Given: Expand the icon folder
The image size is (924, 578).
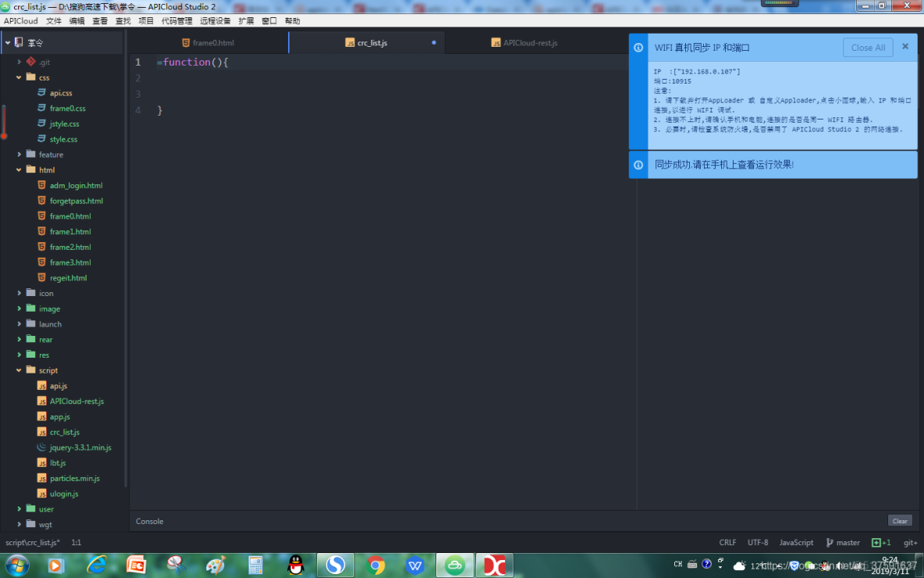Looking at the screenshot, I should pyautogui.click(x=19, y=293).
